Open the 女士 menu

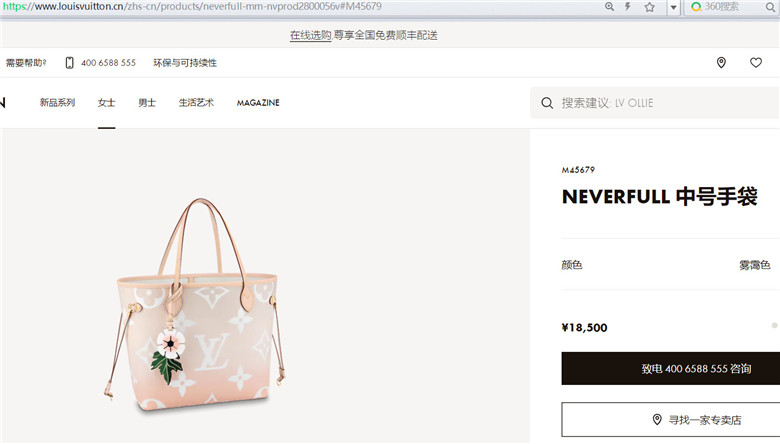(x=106, y=103)
